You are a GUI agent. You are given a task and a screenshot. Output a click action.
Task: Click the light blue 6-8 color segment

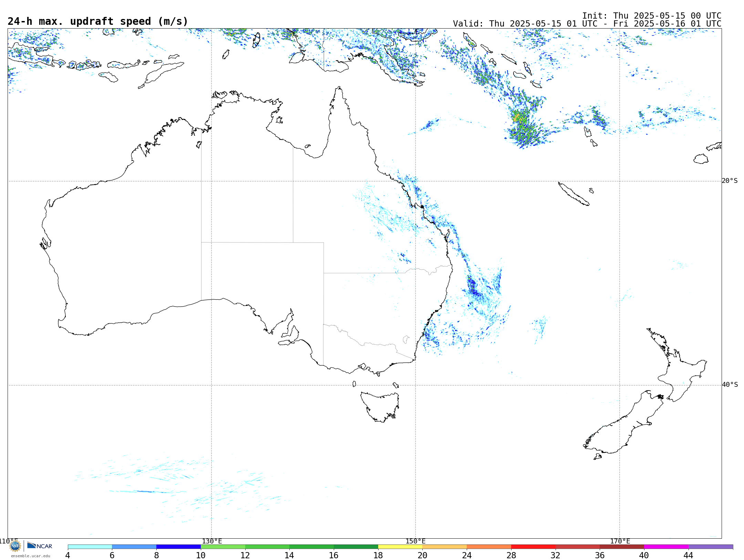[x=134, y=547]
